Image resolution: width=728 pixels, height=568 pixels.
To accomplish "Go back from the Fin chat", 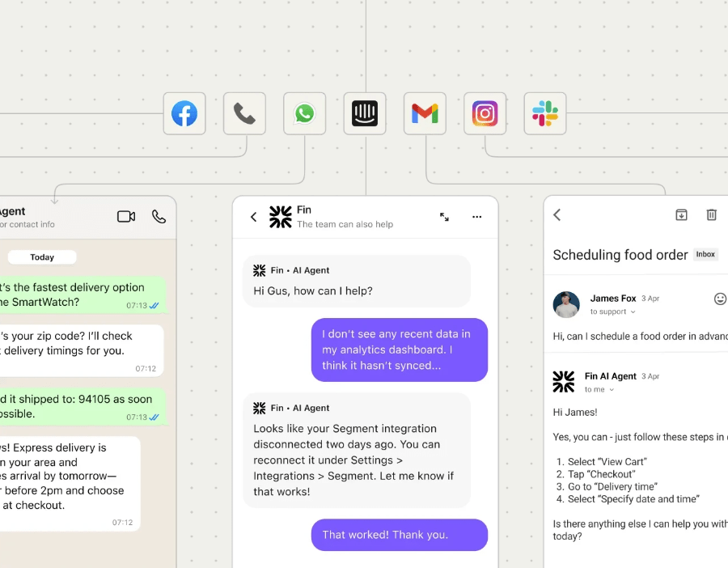I will 253,217.
